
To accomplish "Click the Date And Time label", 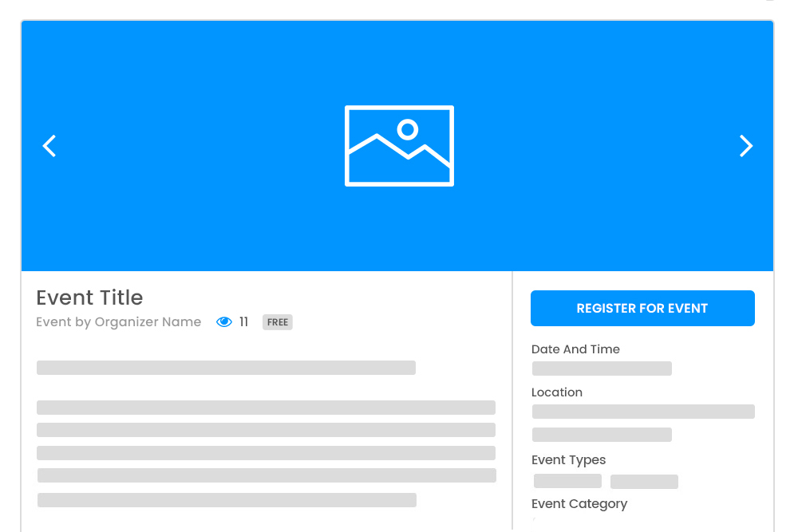I will [x=575, y=349].
